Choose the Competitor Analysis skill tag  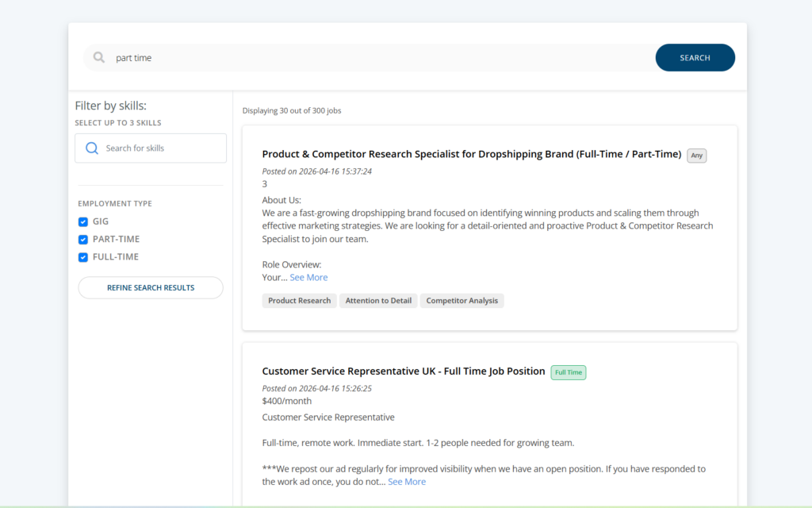pos(462,301)
